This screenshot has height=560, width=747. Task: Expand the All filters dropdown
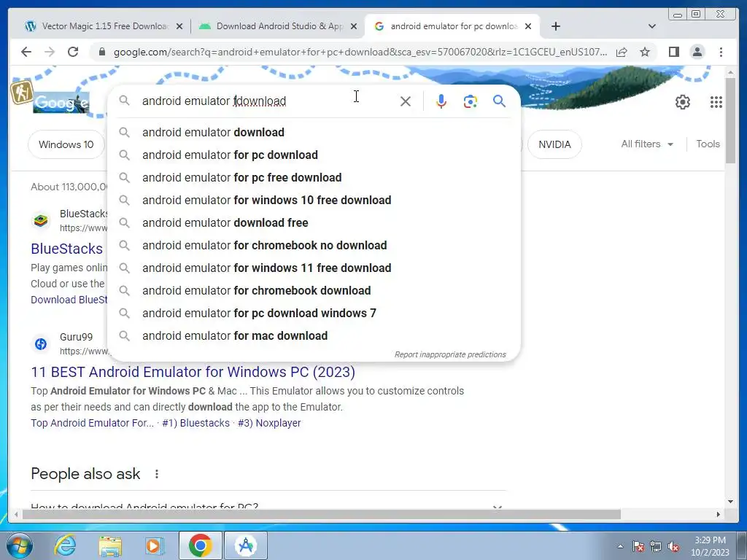[647, 144]
